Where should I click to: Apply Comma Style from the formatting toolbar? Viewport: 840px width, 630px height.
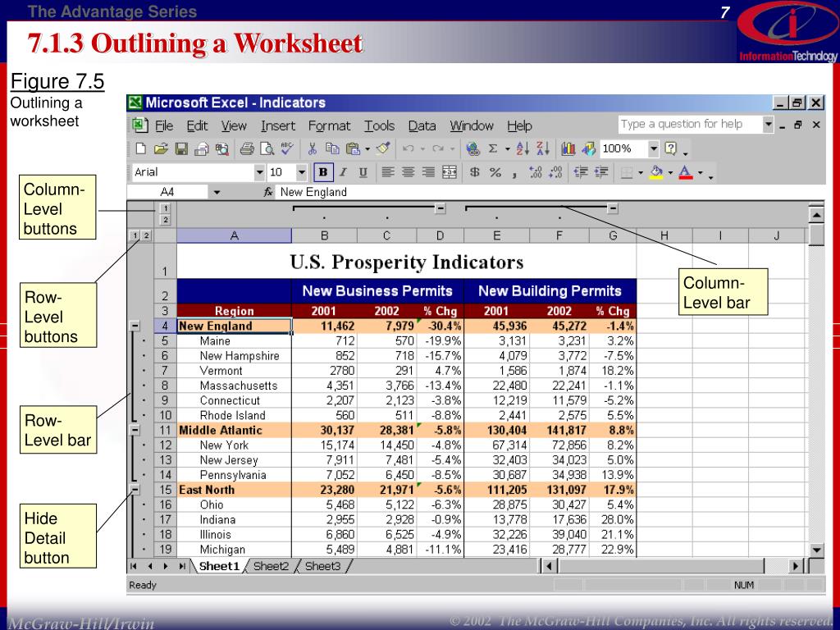[x=514, y=174]
